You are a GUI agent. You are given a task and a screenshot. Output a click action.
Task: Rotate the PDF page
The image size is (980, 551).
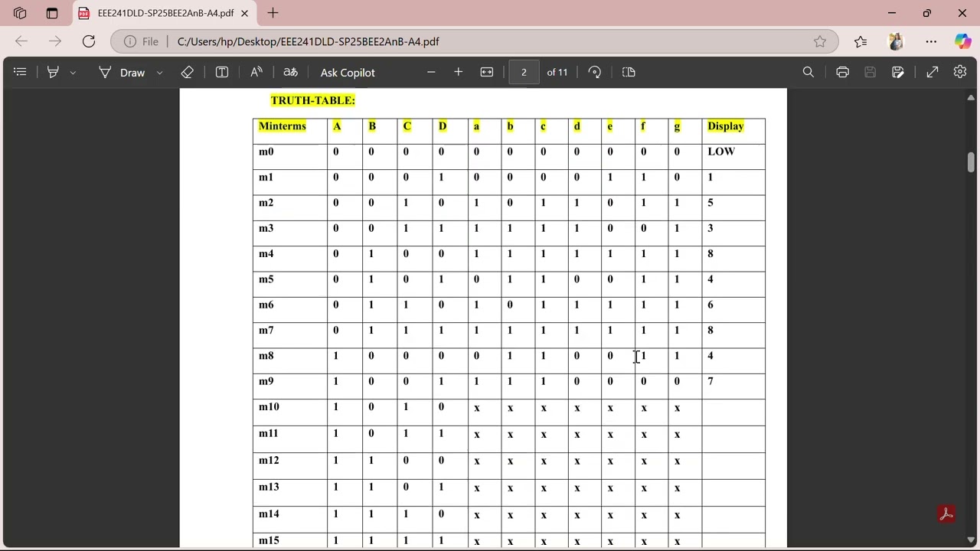595,72
